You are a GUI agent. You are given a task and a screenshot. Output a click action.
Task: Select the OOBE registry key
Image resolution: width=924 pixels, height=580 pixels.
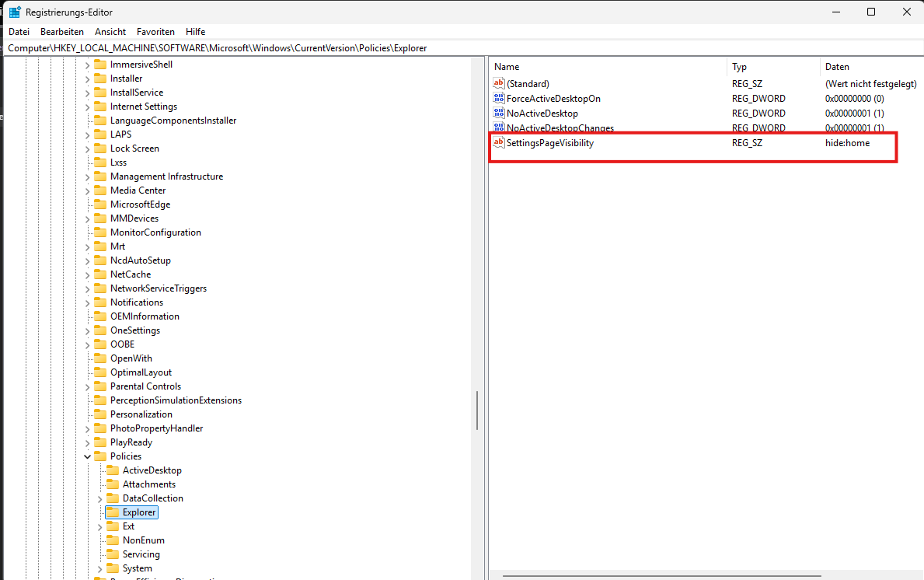tap(122, 344)
